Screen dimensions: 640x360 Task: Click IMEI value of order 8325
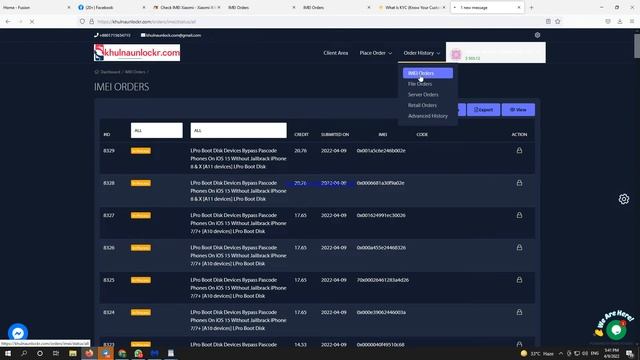383,280
